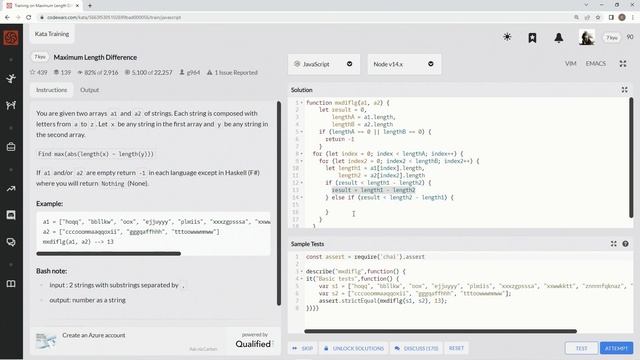Open Sample Tests help icon
The height and width of the screenshot is (360, 640).
pyautogui.click(x=625, y=244)
